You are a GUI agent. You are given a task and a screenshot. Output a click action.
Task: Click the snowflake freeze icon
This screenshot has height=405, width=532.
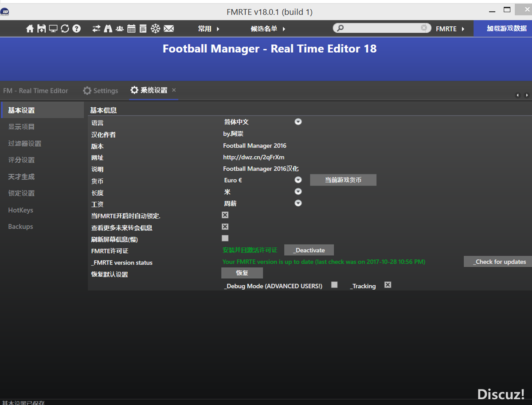tap(155, 29)
